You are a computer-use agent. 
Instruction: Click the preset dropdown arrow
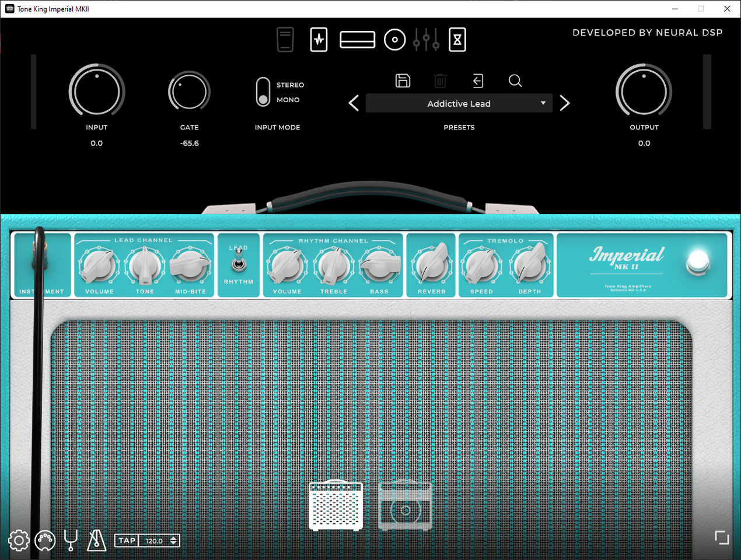pos(543,103)
